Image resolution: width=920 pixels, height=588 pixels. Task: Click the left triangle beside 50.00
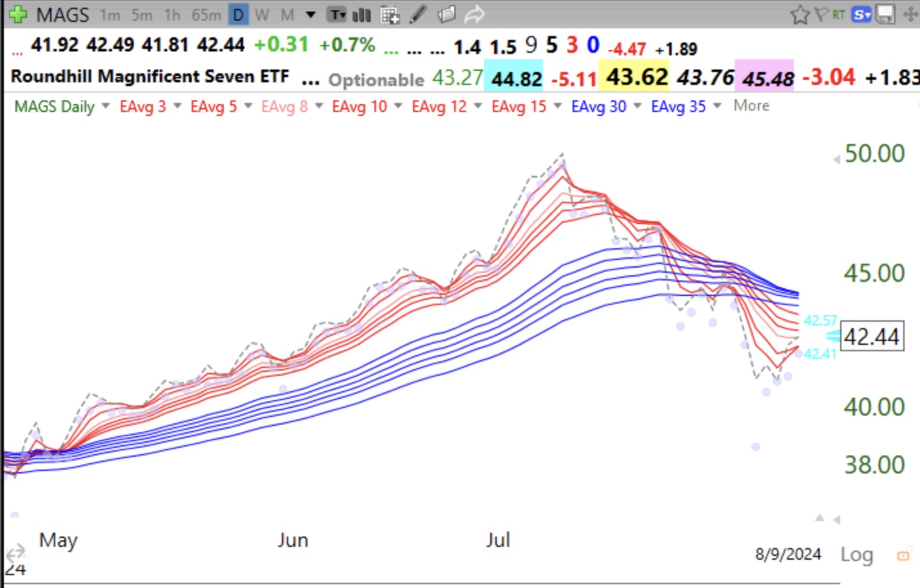tap(836, 159)
